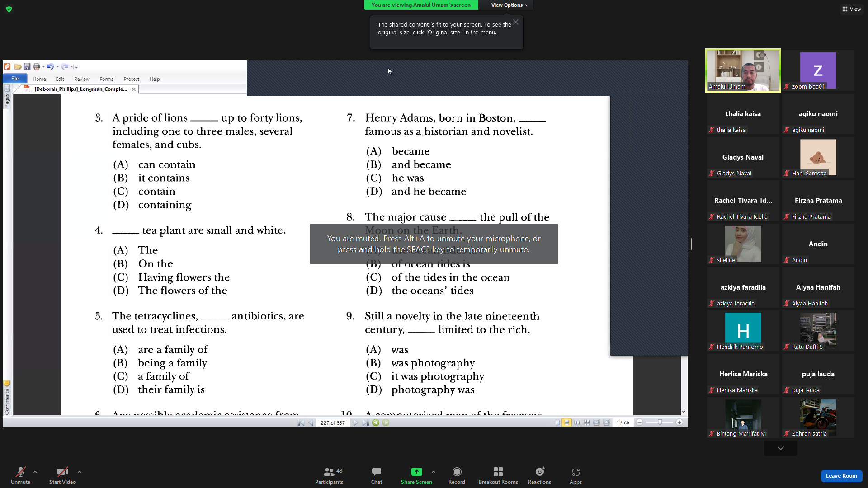Click the "You are viewing Amalul Umam's screen" banner

point(421,5)
